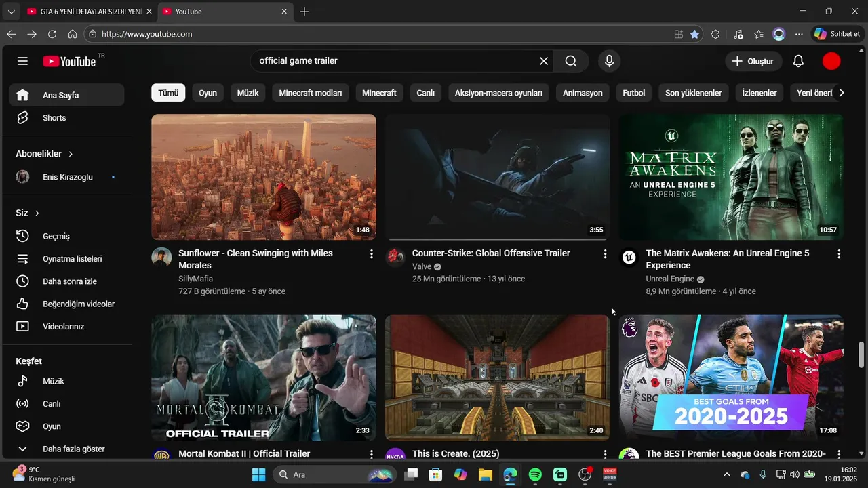Open Oyun under Keşfet in sidebar

(x=66, y=426)
